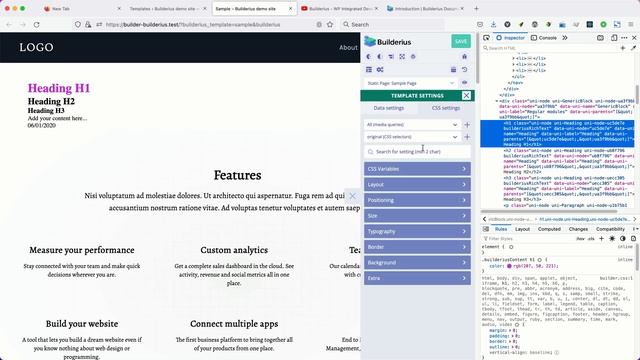Click the round settings icon in Builderius toolbar
The height and width of the screenshot is (360, 640).
point(413,57)
